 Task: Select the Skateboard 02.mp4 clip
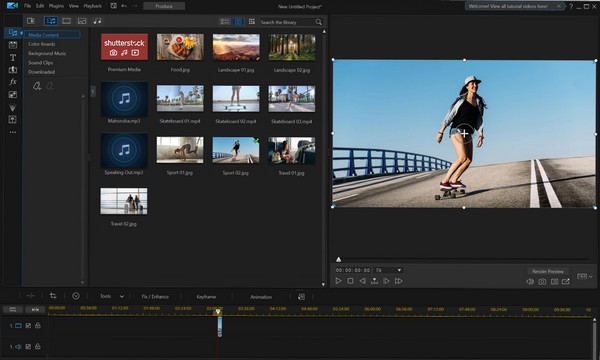(x=236, y=99)
